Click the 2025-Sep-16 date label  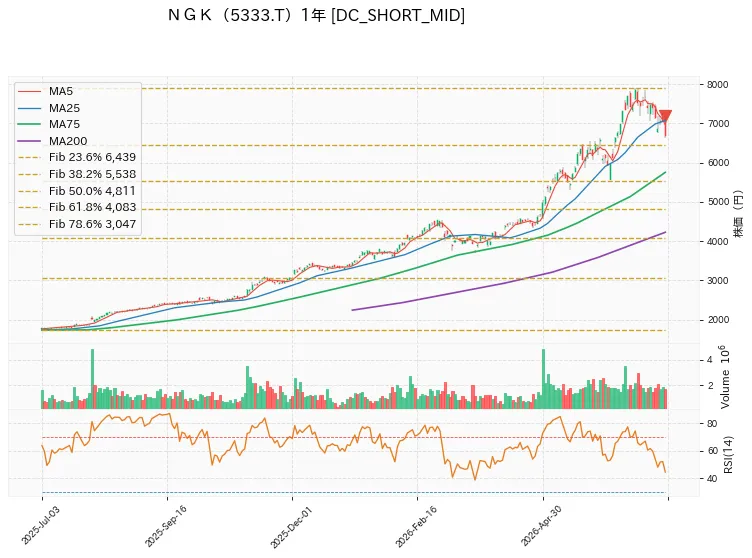coord(166,525)
